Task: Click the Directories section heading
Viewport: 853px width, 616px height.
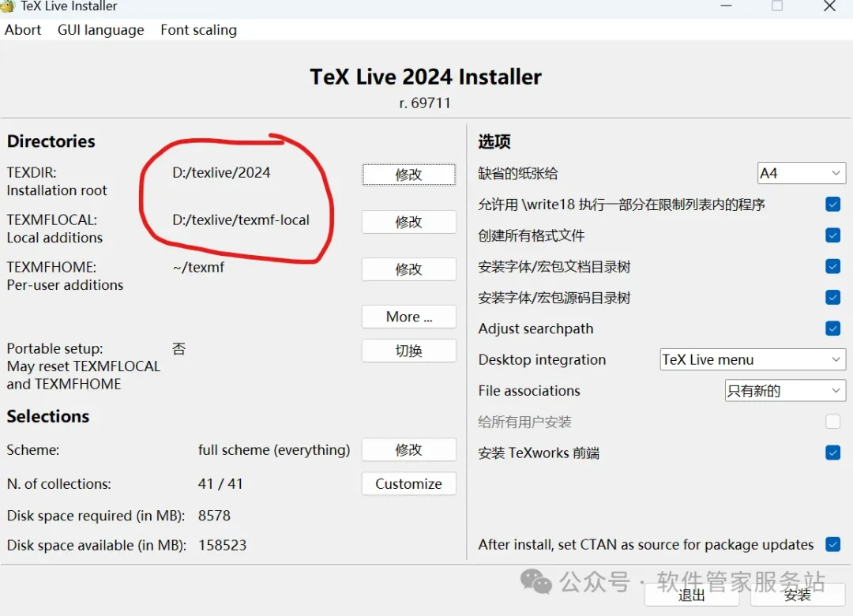Action: [51, 141]
